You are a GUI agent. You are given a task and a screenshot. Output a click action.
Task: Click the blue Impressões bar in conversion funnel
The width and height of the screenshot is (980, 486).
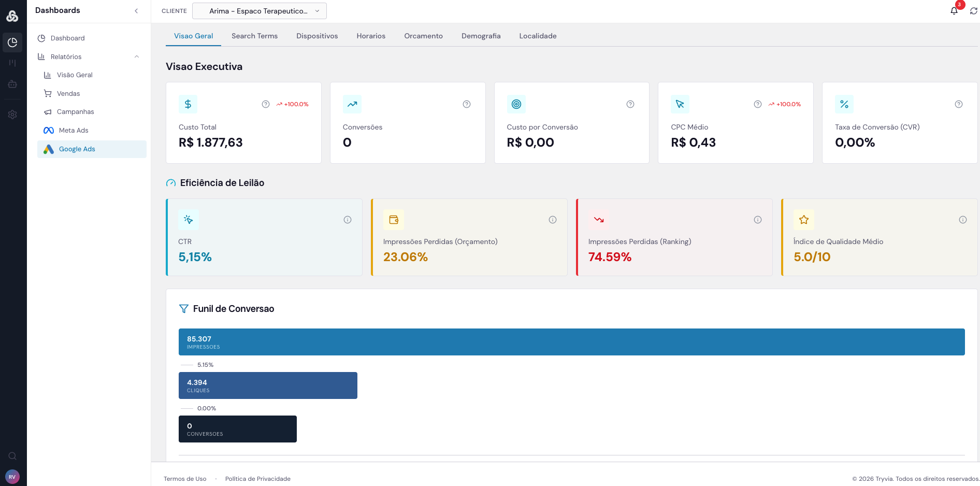pyautogui.click(x=570, y=342)
